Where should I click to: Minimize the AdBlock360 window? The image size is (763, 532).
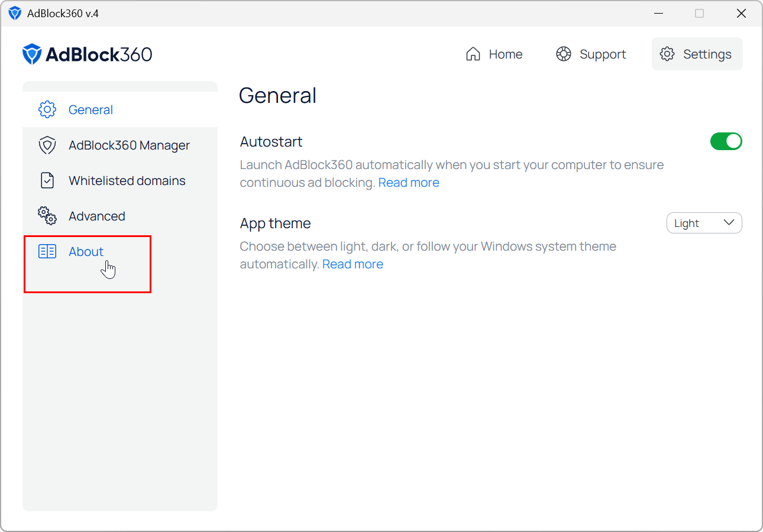[x=658, y=13]
